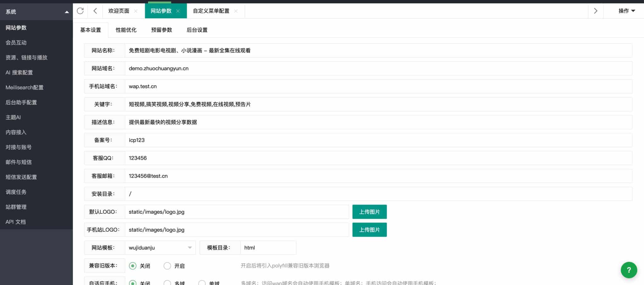The height and width of the screenshot is (285, 644).
Task: Open the 网站模板 wujiduanju dropdown
Action: pos(160,248)
